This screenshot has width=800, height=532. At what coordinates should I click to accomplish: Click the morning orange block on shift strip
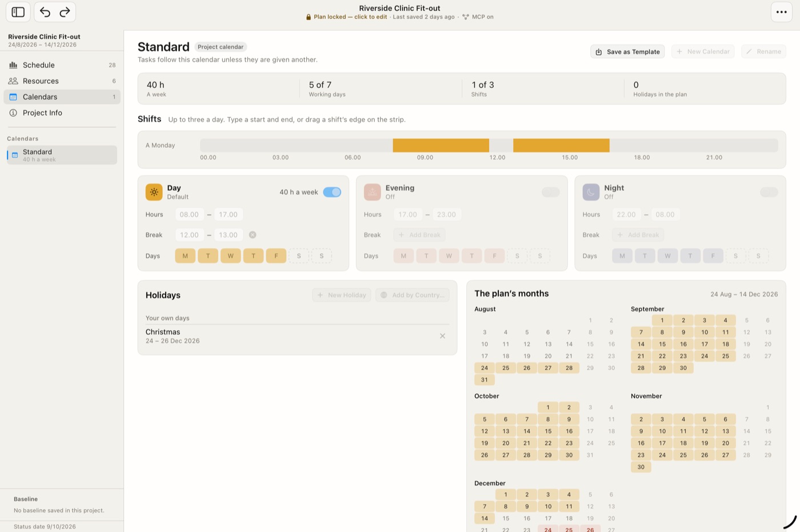click(x=441, y=145)
